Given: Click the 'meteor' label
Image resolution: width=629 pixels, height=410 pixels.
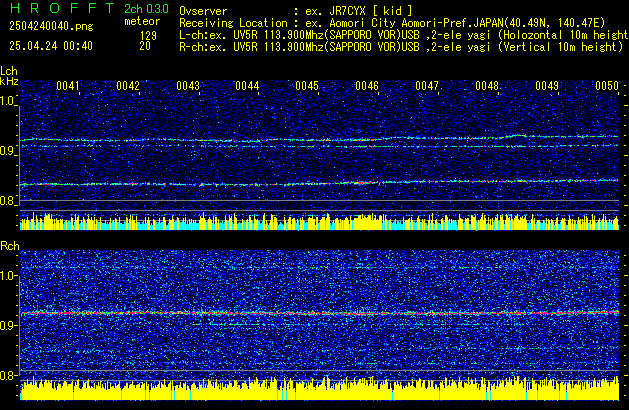Looking at the screenshot, I should (142, 21).
